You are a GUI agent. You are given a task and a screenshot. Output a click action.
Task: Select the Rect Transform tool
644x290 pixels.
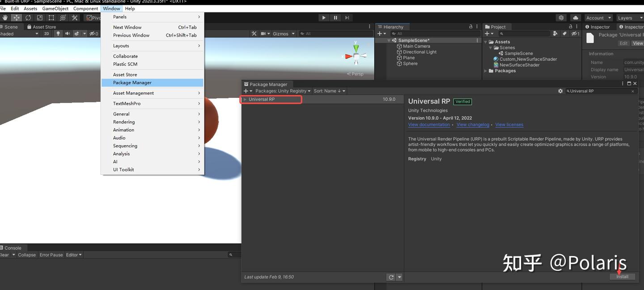point(51,17)
